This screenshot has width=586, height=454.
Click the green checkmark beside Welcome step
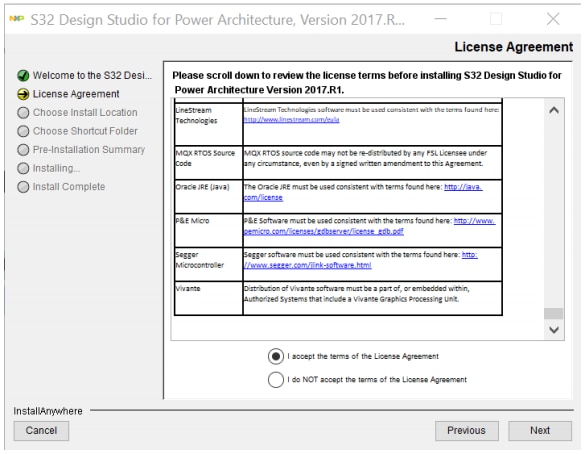click(23, 75)
